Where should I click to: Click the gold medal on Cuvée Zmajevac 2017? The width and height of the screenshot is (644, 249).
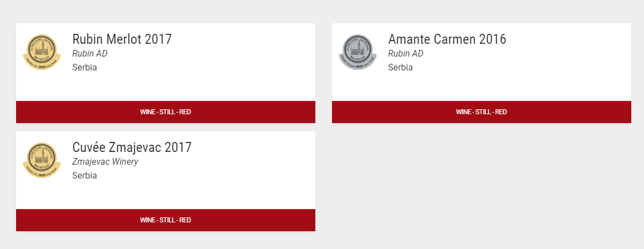pos(42,160)
